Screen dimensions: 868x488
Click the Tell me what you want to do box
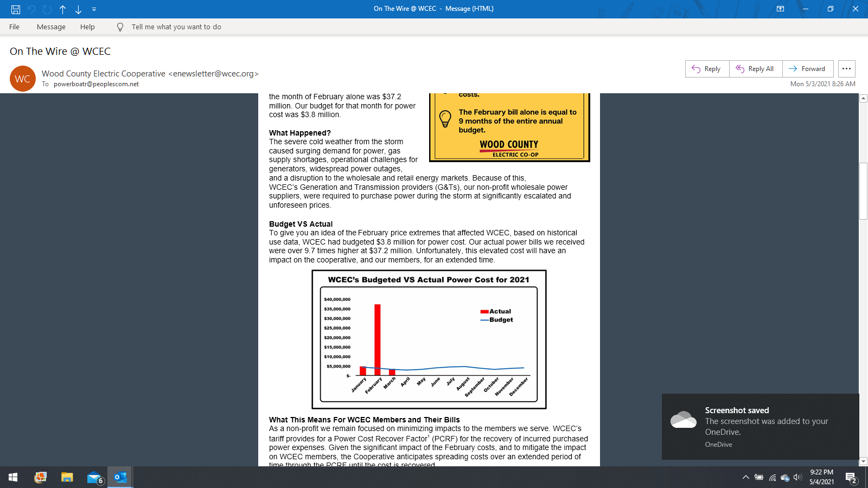pos(176,27)
